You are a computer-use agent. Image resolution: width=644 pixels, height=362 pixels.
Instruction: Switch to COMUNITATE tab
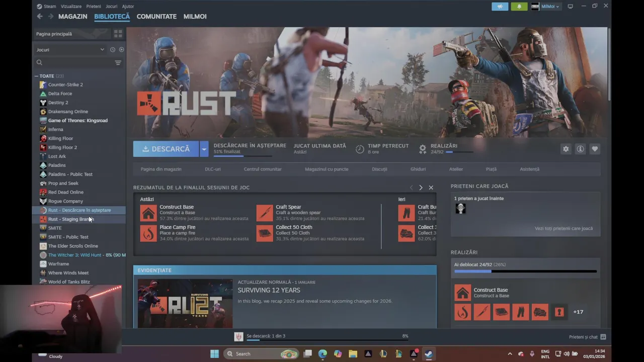156,16
